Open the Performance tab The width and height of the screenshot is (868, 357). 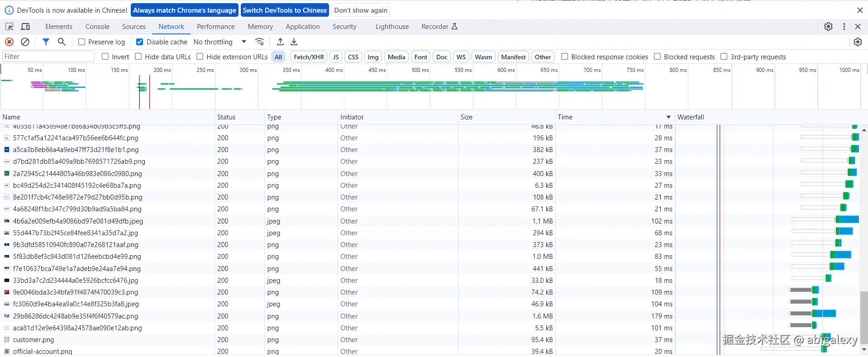[216, 27]
